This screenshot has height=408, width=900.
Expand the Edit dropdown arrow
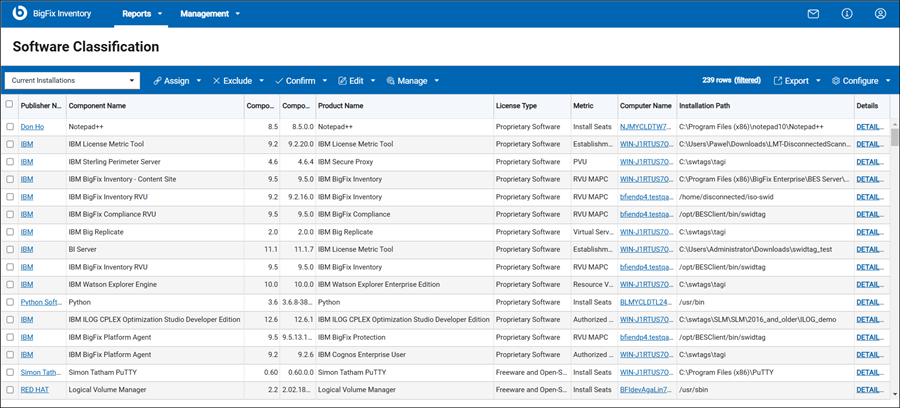click(x=373, y=81)
